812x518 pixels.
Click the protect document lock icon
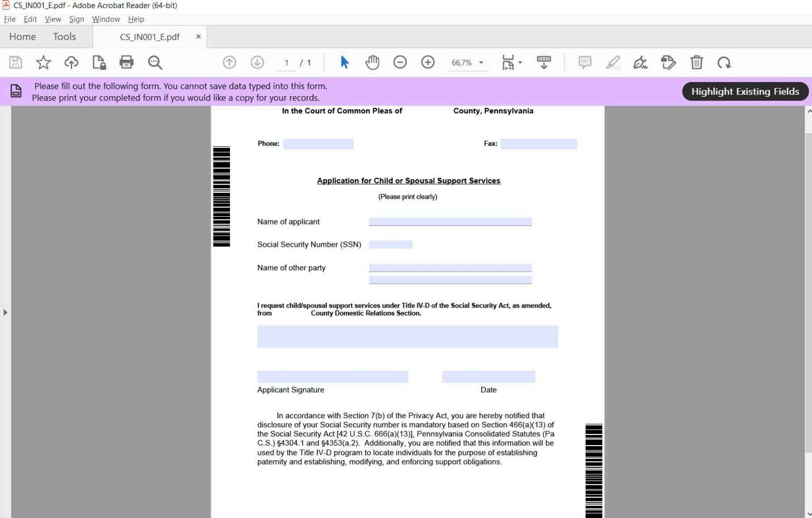coord(99,62)
